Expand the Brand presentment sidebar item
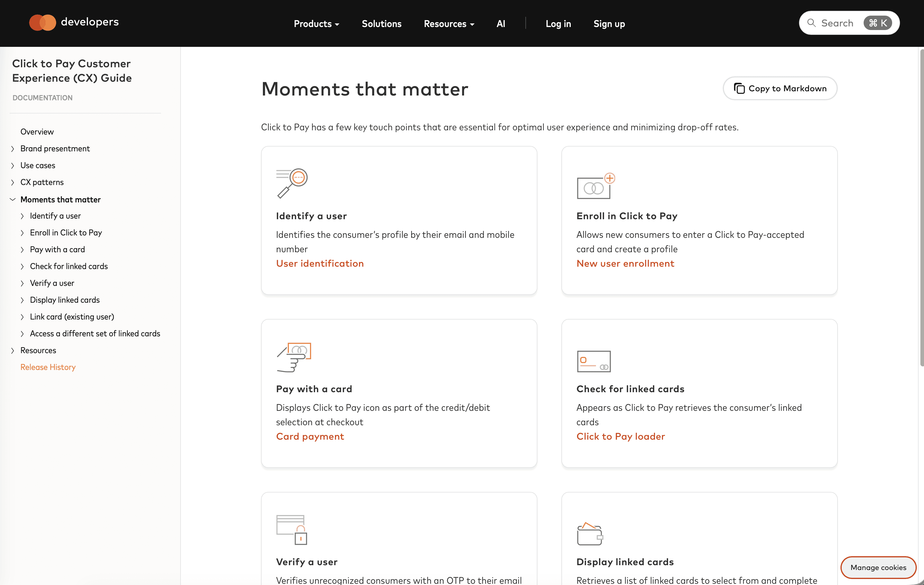Screen dimensions: 924x585 pyautogui.click(x=13, y=149)
